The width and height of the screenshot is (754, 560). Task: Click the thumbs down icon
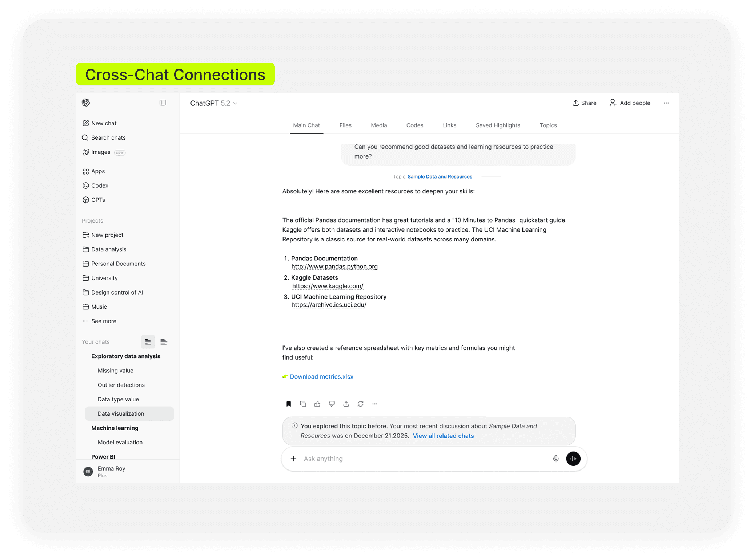[x=332, y=404]
